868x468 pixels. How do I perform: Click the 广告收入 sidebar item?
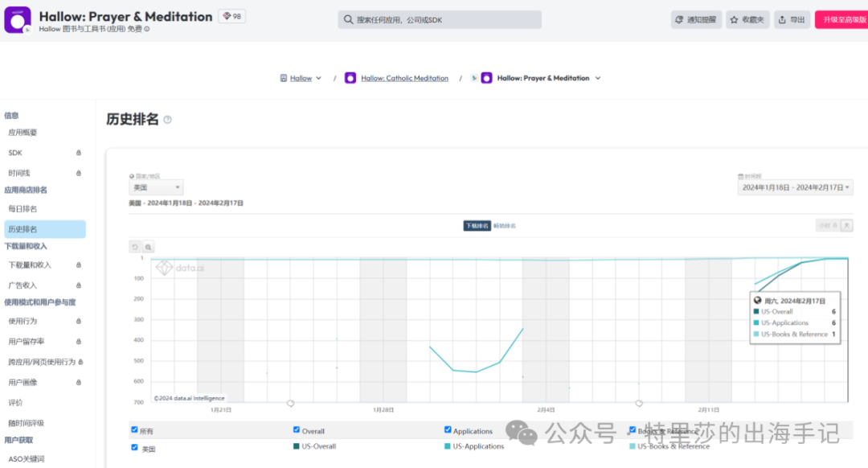[x=23, y=285]
